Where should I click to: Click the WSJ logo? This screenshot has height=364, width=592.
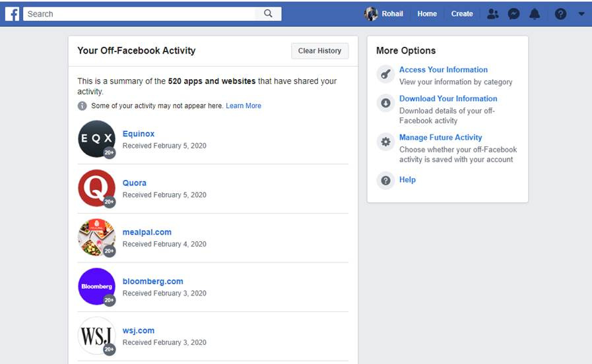96,336
